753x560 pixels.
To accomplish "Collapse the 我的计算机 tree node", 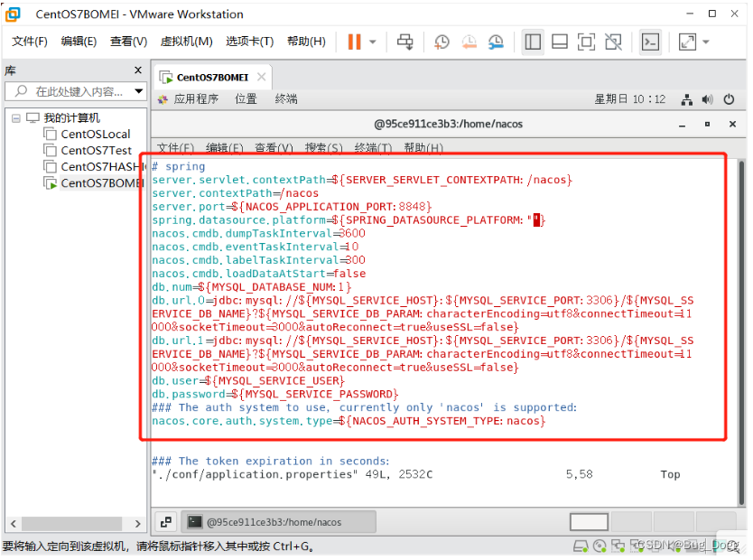I will tap(16, 118).
